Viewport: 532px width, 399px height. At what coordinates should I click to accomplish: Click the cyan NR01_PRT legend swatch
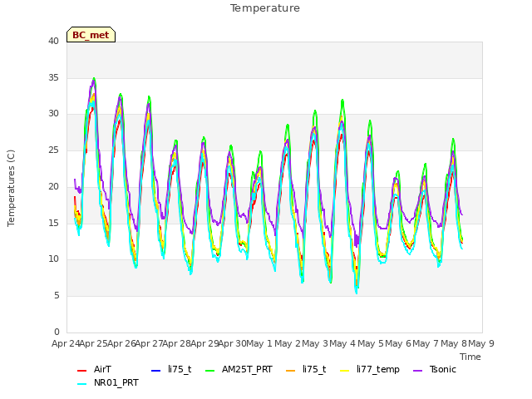(x=81, y=384)
